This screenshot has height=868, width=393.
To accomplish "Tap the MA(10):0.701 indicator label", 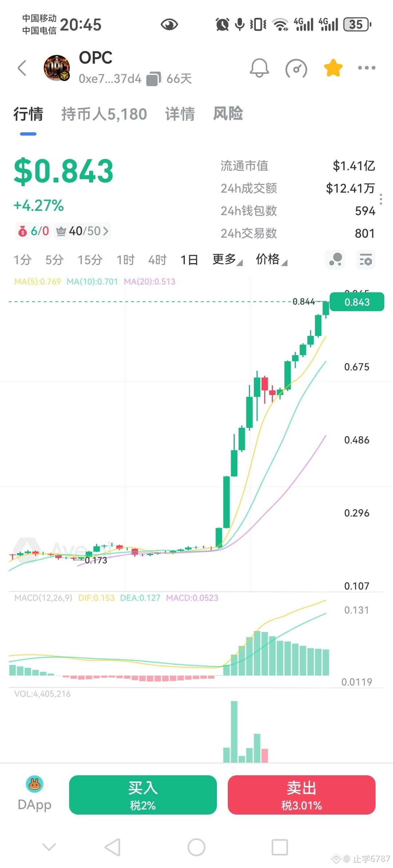I will 92,282.
